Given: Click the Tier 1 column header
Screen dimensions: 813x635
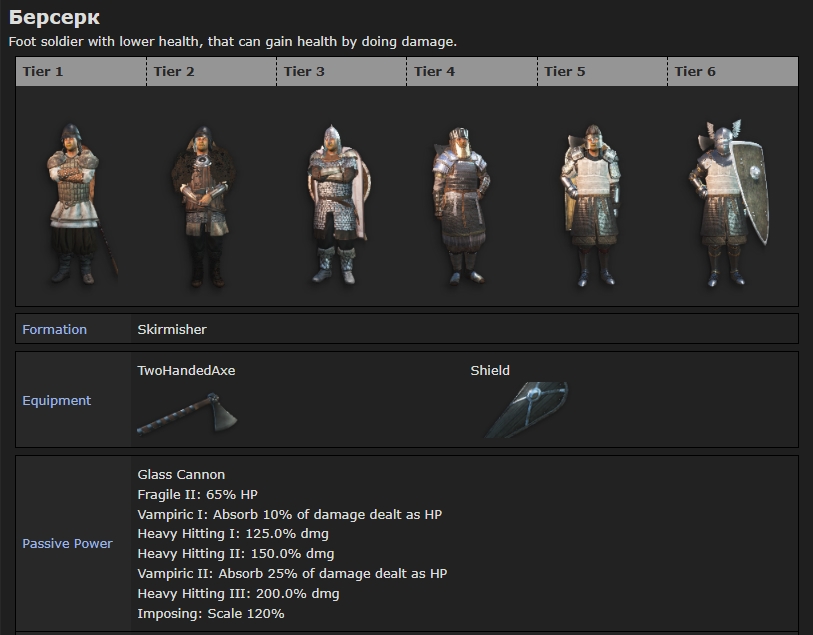Looking at the screenshot, I should (43, 71).
